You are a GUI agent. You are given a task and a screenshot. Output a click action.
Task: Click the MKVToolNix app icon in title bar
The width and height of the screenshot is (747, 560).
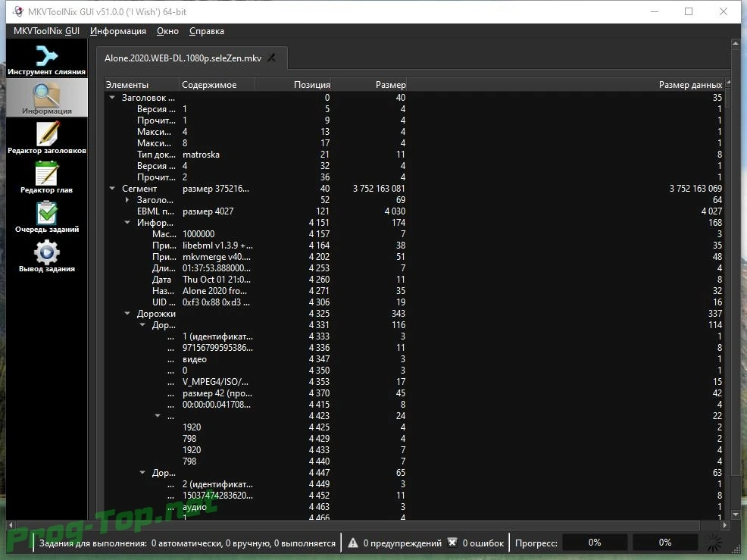18,11
